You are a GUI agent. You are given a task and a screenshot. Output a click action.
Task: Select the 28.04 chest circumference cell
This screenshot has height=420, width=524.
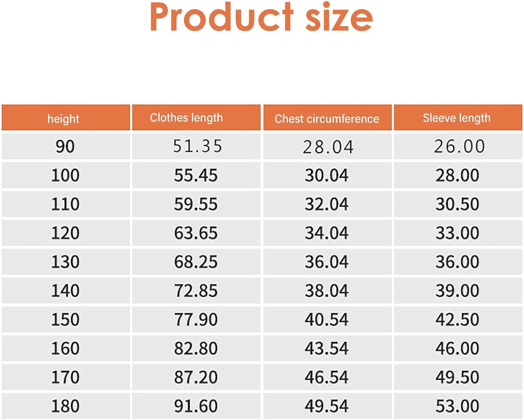coord(328,147)
